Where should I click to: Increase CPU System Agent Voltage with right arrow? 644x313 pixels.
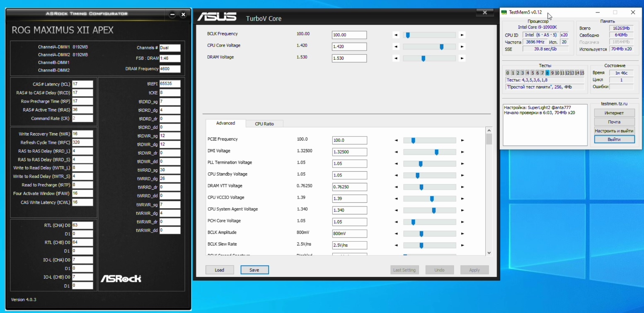click(462, 211)
